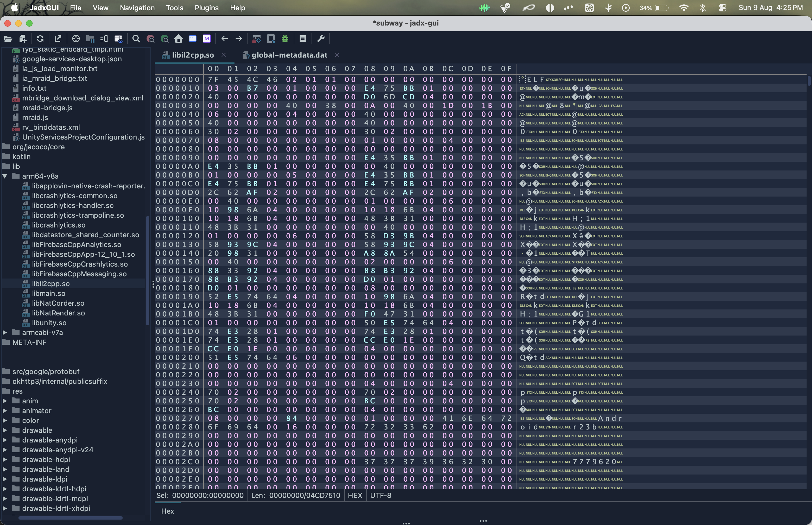This screenshot has width=812, height=525.
Task: Click the export project arrow icon
Action: point(58,39)
